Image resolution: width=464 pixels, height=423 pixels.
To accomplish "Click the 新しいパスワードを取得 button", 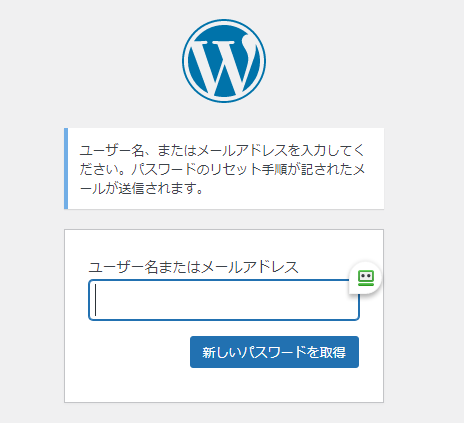I will pyautogui.click(x=274, y=352).
